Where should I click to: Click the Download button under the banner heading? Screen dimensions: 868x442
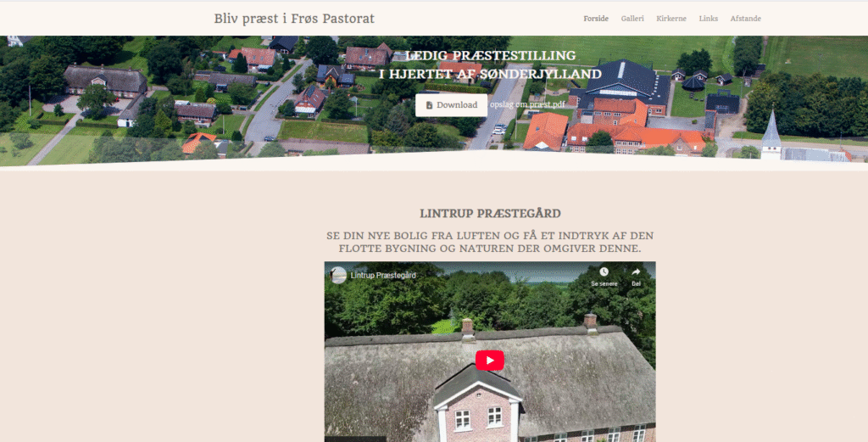451,105
